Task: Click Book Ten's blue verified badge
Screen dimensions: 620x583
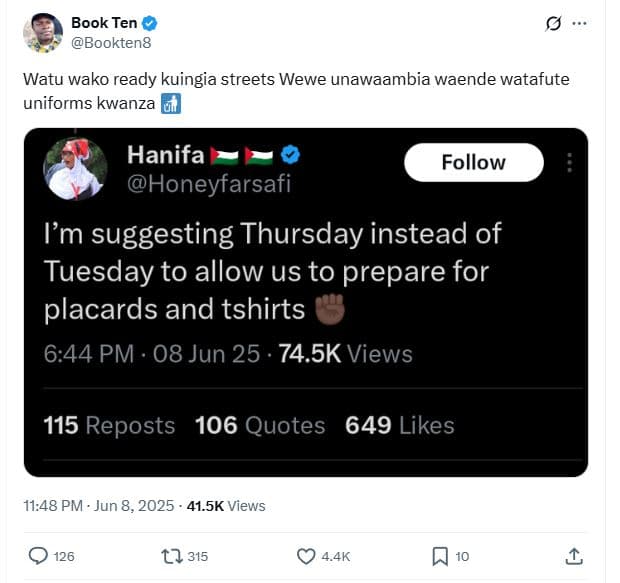Action: pos(148,23)
